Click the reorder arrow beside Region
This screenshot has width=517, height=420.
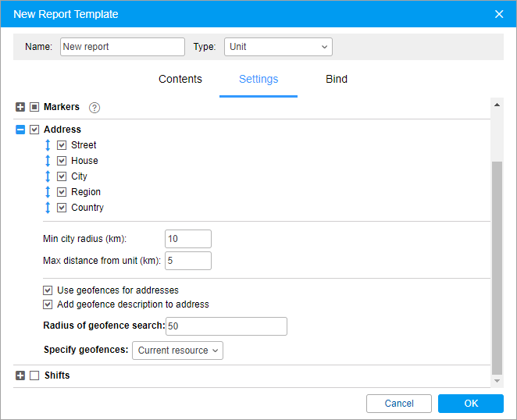48,192
